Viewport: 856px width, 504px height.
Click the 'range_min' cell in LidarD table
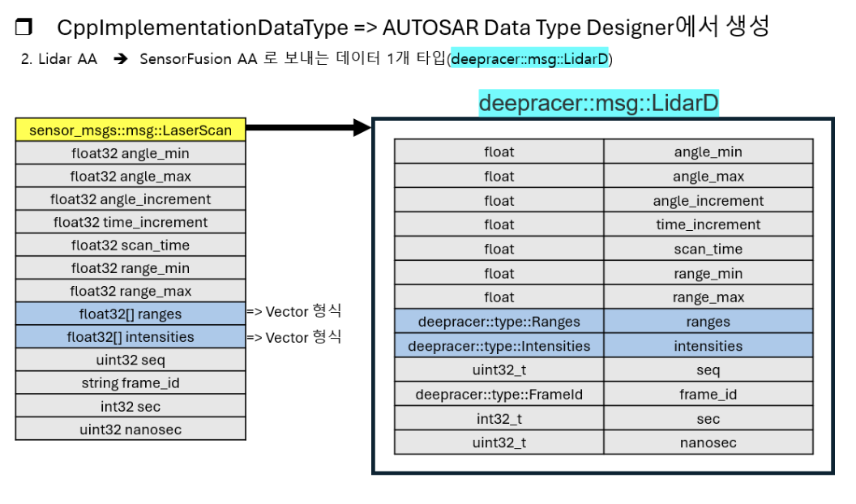click(708, 273)
